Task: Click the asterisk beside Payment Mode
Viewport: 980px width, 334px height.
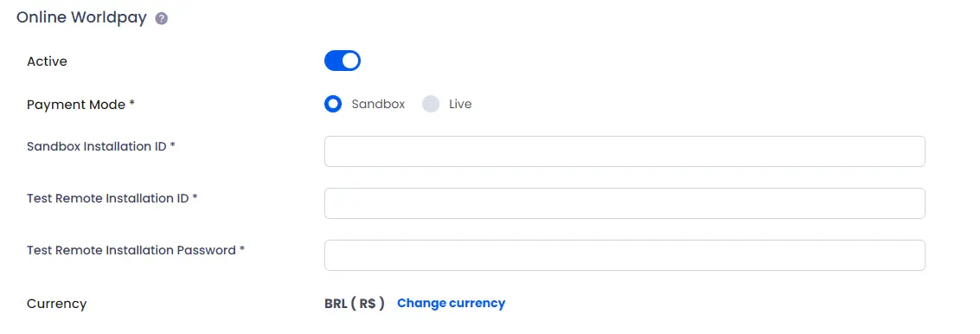Action: (x=131, y=104)
